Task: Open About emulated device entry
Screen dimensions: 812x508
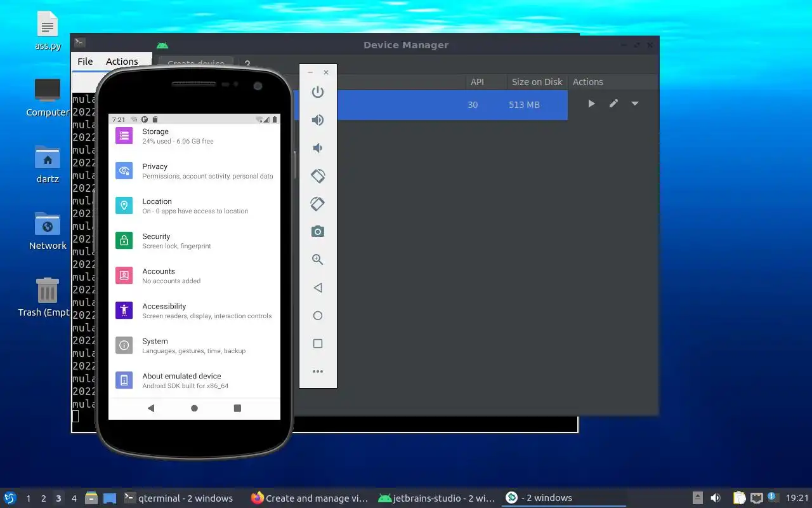Action: click(x=194, y=380)
